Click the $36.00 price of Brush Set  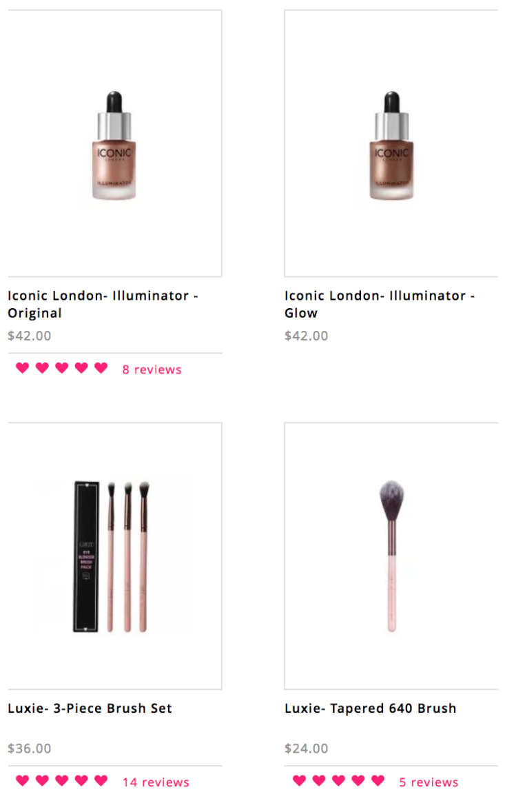30,749
